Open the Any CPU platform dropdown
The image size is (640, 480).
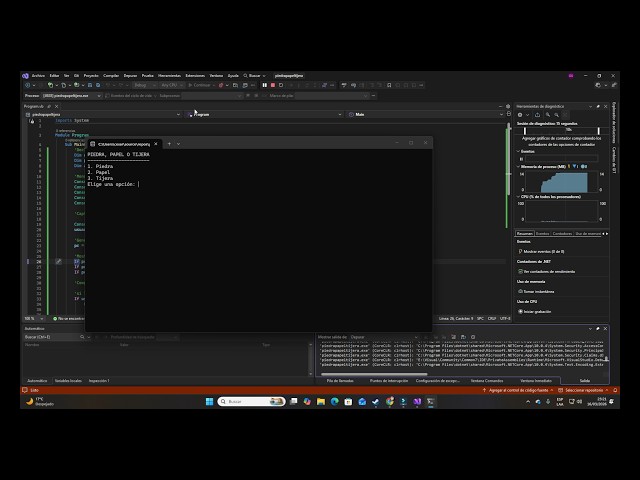tap(171, 85)
